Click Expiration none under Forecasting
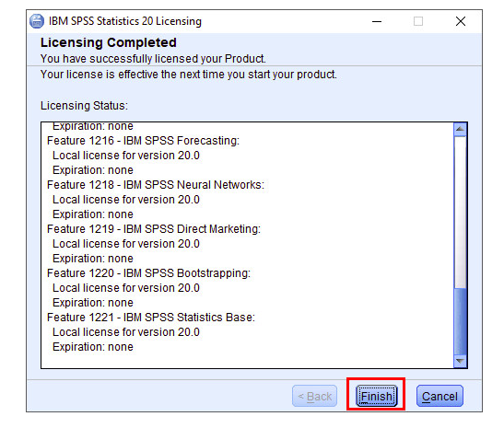The image size is (504, 428). (x=92, y=170)
